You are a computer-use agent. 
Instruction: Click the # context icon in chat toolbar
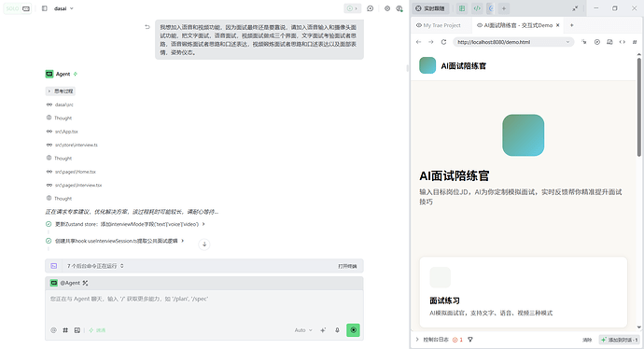click(x=65, y=330)
